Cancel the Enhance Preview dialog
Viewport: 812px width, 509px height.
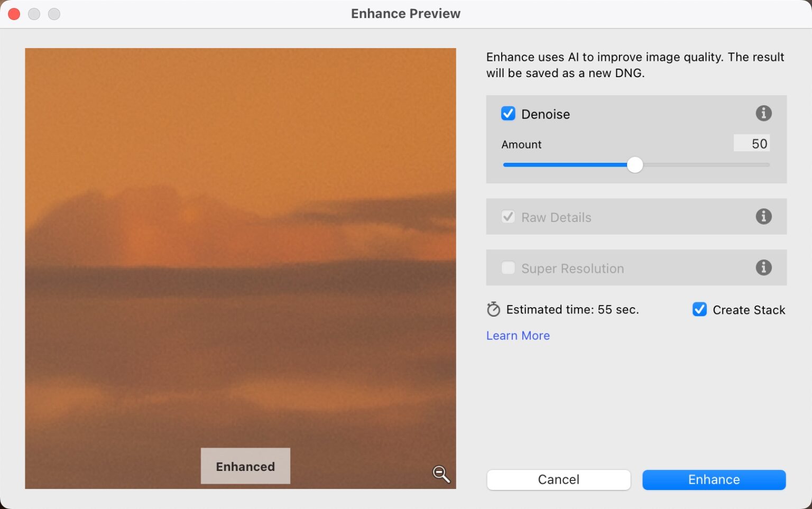558,479
